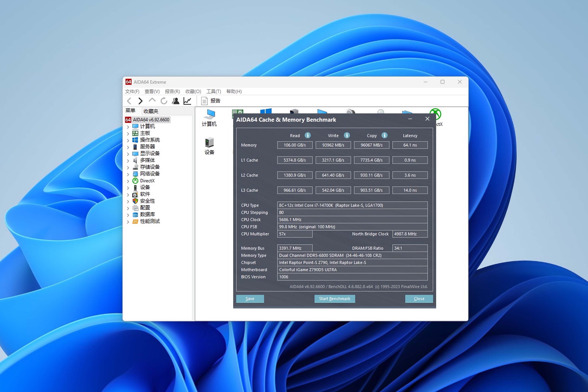Expand the 存储设备 tree node chevron
This screenshot has width=588, height=392.
[128, 167]
